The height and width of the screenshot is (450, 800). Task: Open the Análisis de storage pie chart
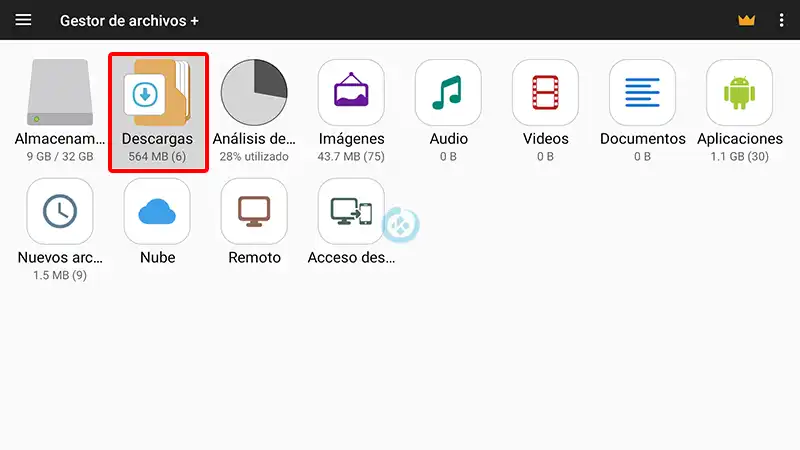254,92
